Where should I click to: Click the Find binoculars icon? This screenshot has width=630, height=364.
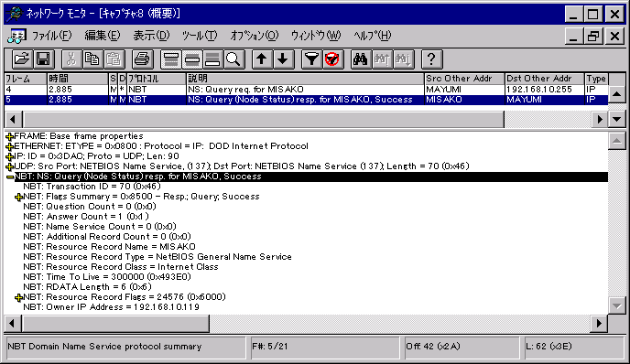pyautogui.click(x=361, y=59)
